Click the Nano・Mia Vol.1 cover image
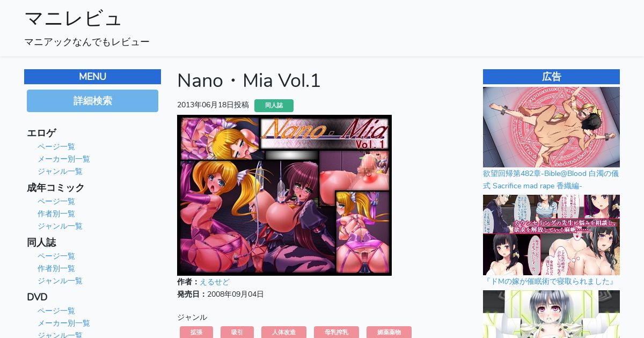644x338 pixels. (284, 195)
